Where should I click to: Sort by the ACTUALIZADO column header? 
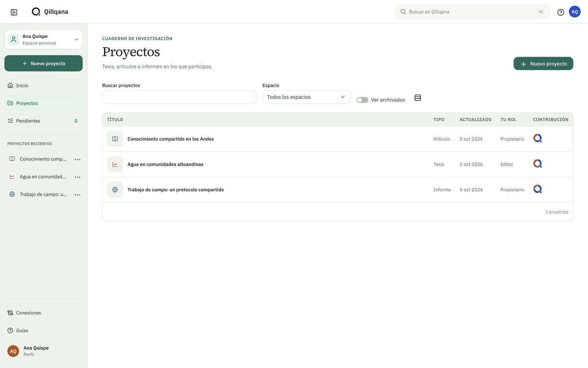[476, 120]
